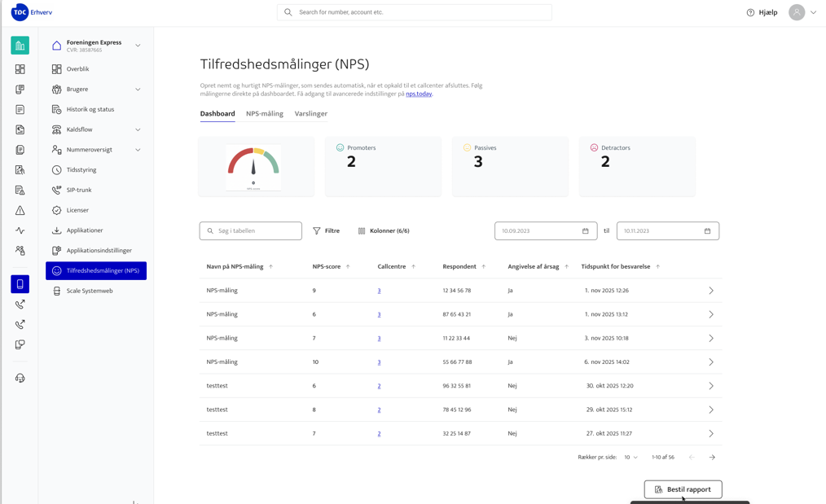
Task: Switch to the NPS-måling tab
Action: pos(265,114)
